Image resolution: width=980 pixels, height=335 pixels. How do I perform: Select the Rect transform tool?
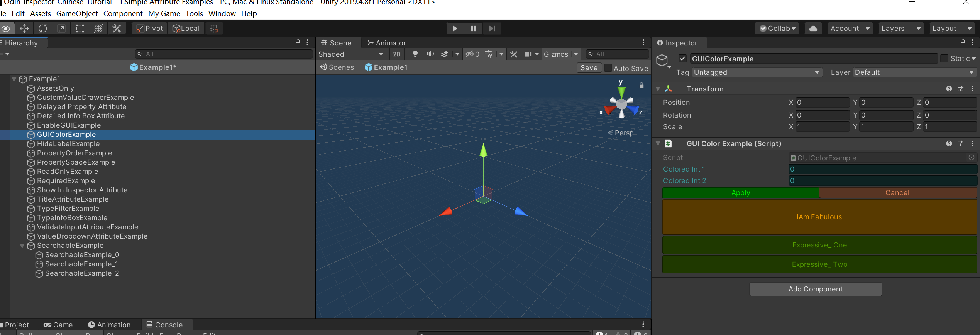tap(80, 29)
